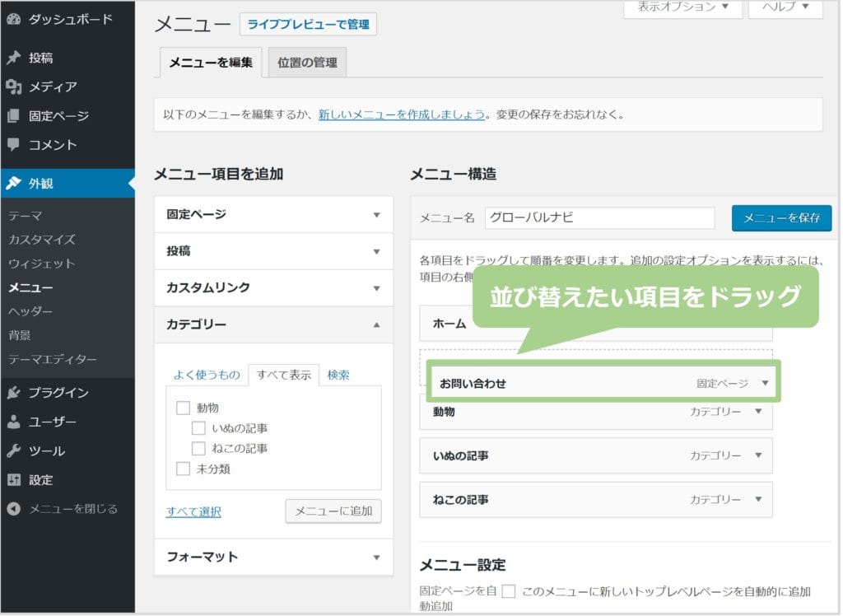The width and height of the screenshot is (843, 616).
Task: Click the Users person icon
Action: [13, 422]
